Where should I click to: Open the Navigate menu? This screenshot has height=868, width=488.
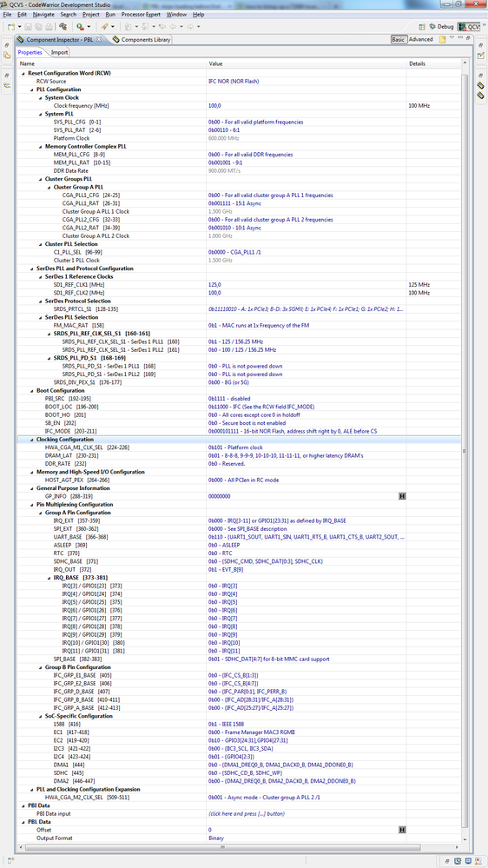click(x=43, y=14)
